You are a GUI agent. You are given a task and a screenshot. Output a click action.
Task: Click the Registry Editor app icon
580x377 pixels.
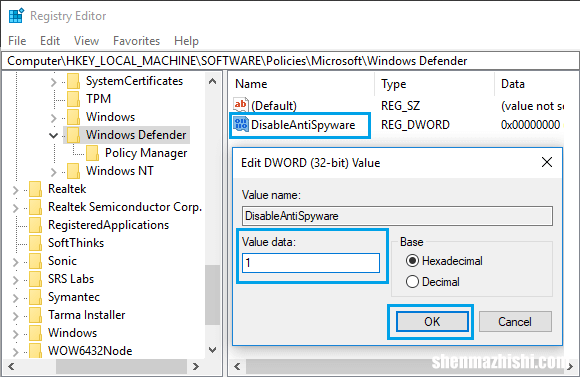click(16, 16)
